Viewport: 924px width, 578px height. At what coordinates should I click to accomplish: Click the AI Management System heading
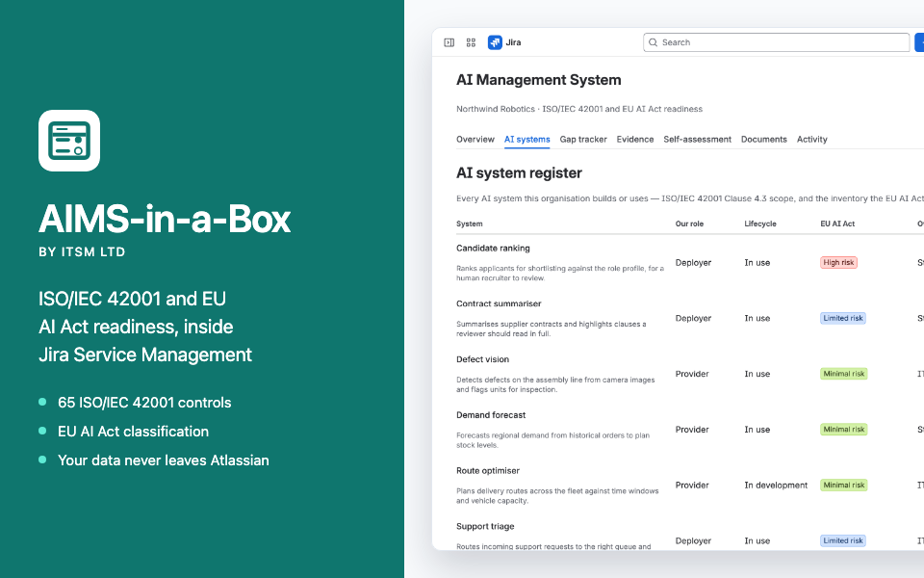pyautogui.click(x=539, y=80)
